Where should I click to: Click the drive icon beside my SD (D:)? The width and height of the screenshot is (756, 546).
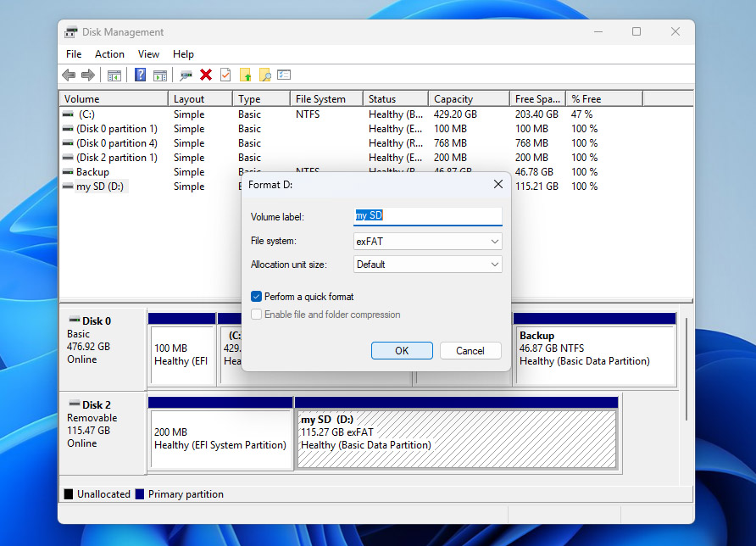pos(68,187)
